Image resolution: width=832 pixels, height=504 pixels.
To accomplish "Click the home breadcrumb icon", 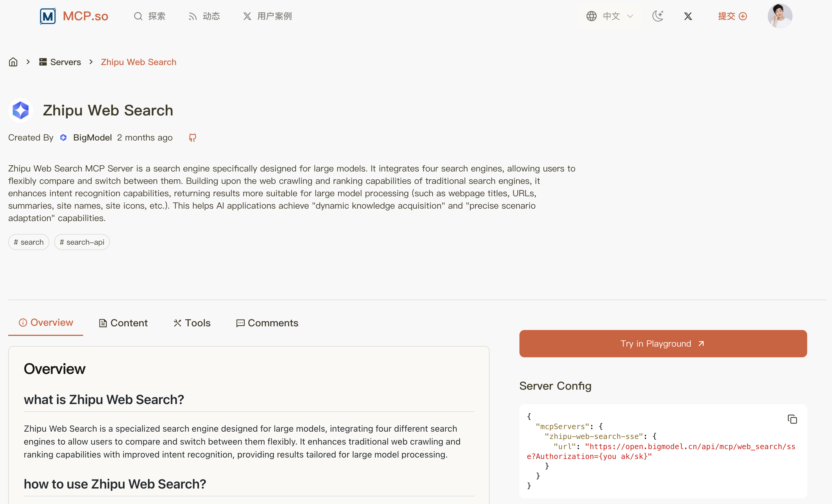I will point(13,62).
